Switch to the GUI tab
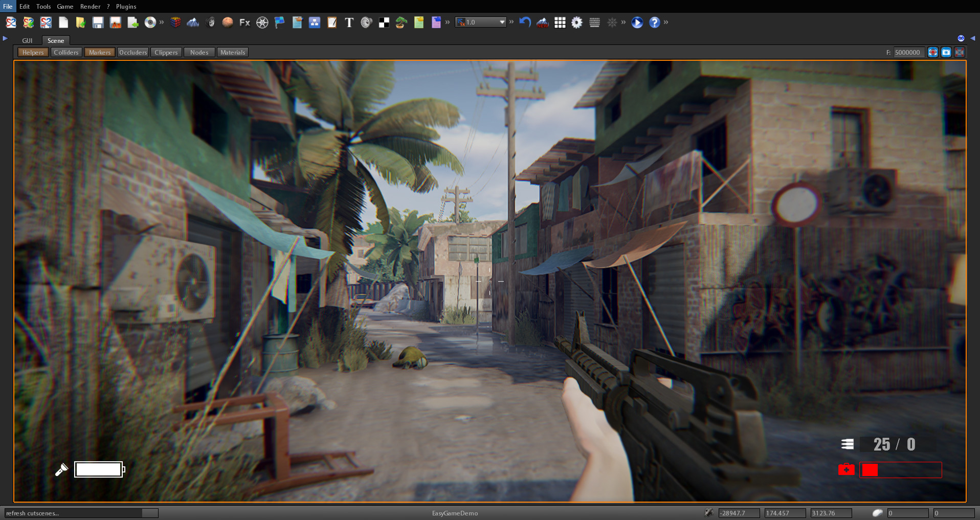The image size is (980, 520). point(28,40)
